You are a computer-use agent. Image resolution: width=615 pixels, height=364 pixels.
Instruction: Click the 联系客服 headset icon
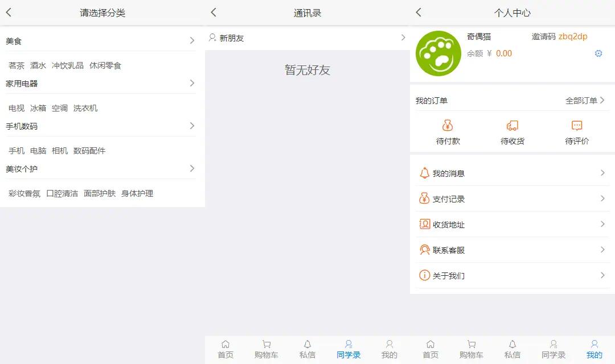coord(424,250)
